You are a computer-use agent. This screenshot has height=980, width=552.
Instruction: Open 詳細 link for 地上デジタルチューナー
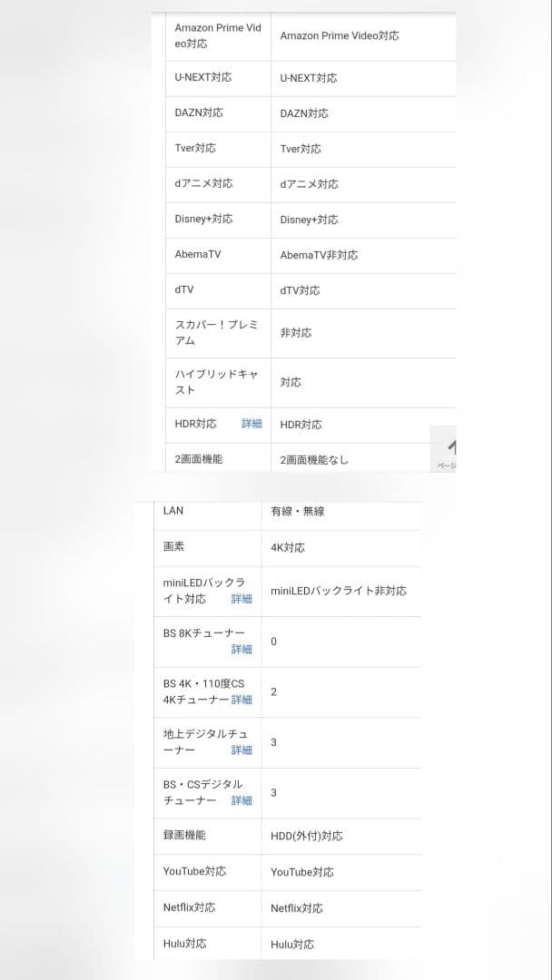click(x=241, y=750)
